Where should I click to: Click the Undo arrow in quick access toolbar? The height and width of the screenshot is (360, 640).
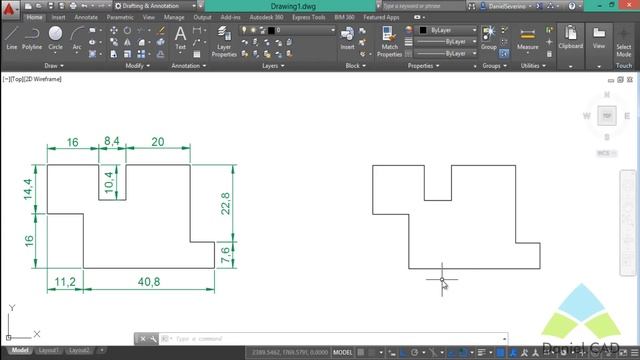point(84,6)
